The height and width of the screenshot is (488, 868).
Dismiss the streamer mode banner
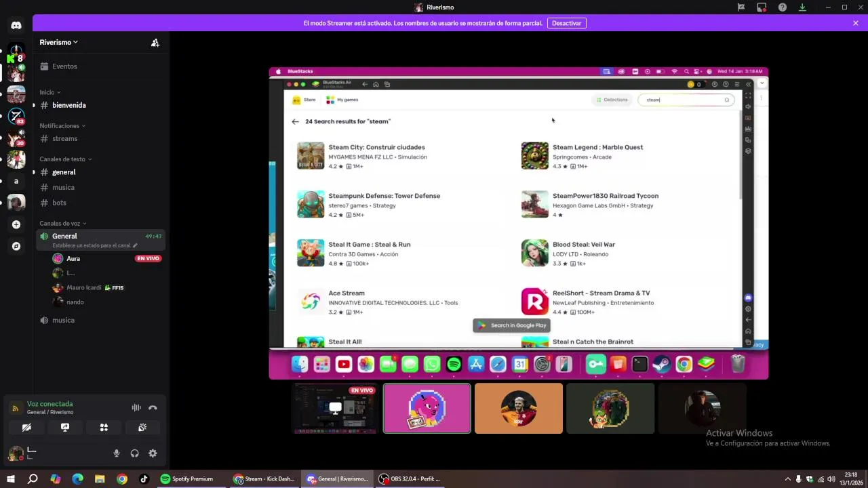(x=856, y=23)
